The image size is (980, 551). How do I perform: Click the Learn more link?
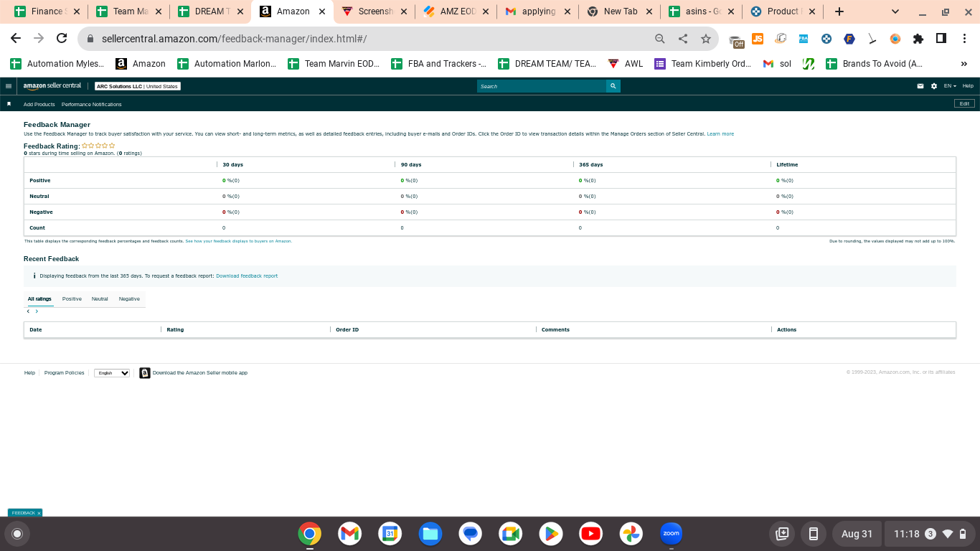(720, 134)
